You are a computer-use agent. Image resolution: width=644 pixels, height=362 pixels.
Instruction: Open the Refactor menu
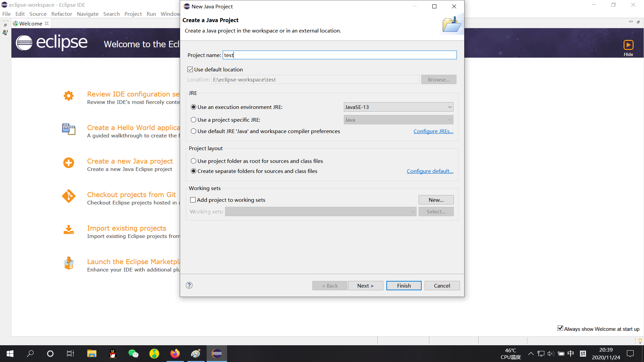pos(61,14)
